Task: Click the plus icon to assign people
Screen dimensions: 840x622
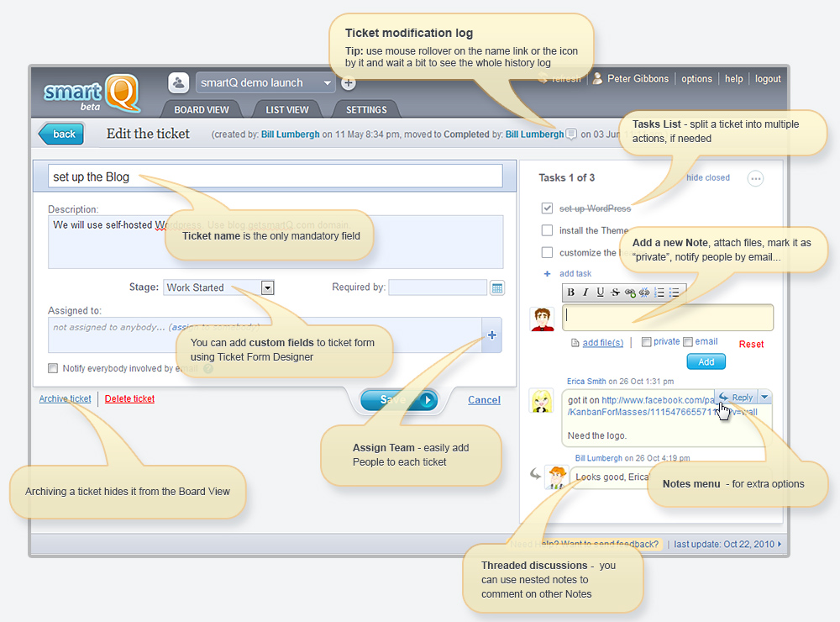Action: pyautogui.click(x=491, y=335)
